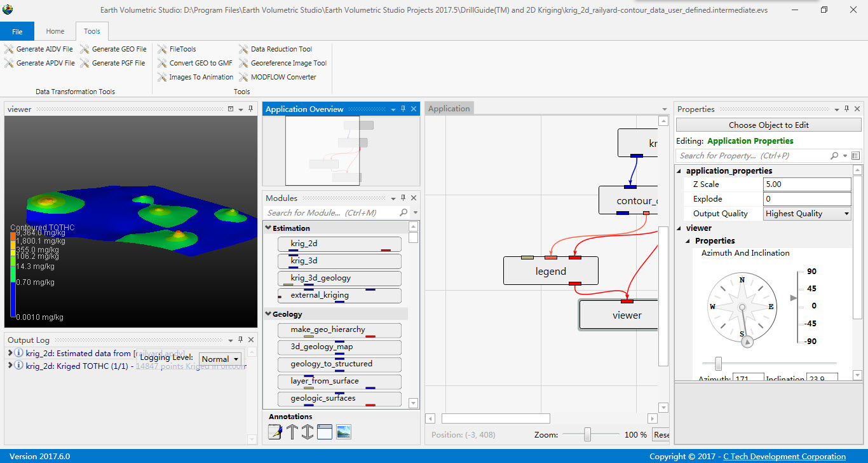Launch Convert GEO to GMF tool

point(194,63)
